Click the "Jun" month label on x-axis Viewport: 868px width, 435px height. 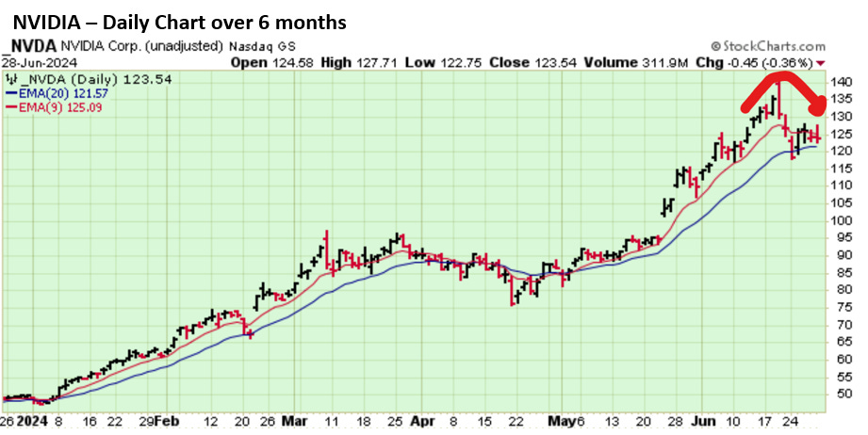[x=706, y=421]
